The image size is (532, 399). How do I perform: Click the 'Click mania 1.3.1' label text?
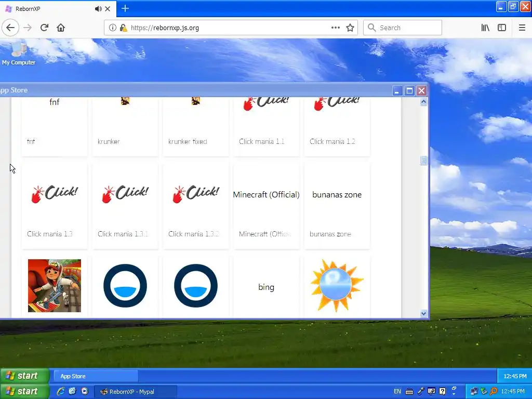pos(123,234)
